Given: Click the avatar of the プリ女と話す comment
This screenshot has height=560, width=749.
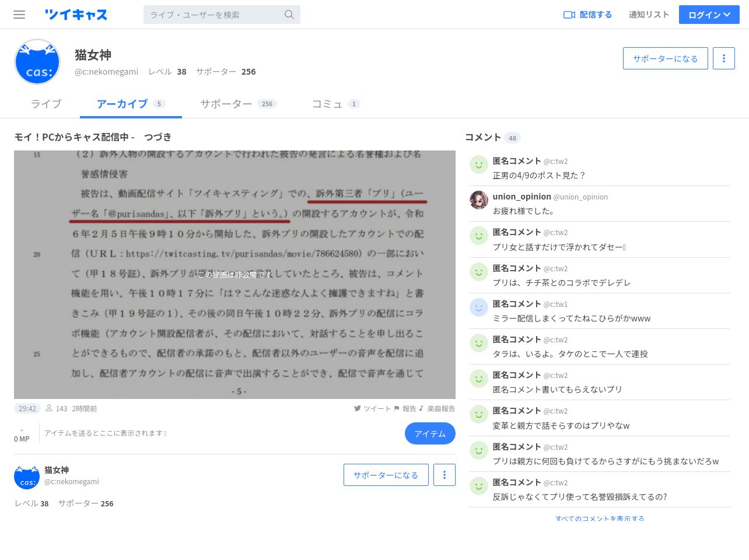Looking at the screenshot, I should click(x=479, y=236).
